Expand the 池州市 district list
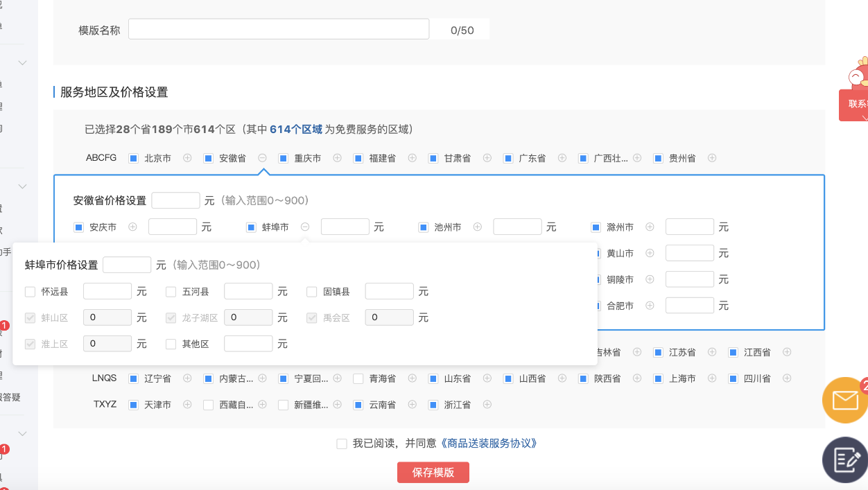The height and width of the screenshot is (490, 868). click(x=477, y=227)
